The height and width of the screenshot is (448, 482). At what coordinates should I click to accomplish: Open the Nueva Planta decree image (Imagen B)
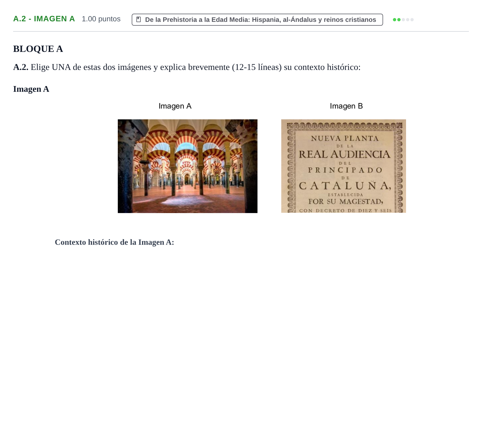coord(343,166)
